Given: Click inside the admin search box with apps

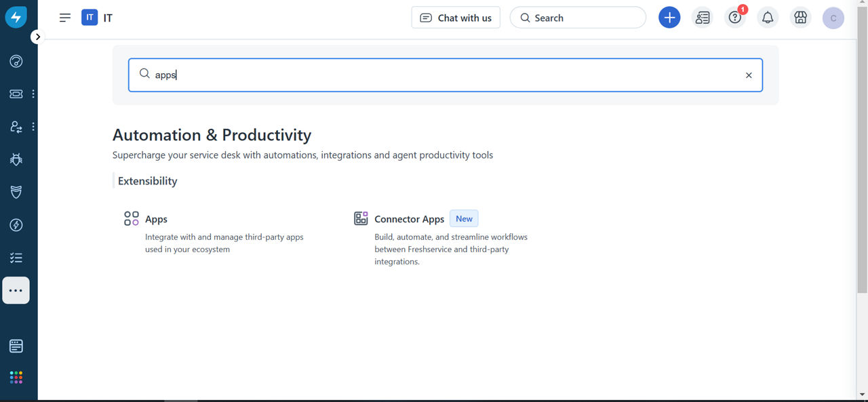Looking at the screenshot, I should pyautogui.click(x=446, y=75).
